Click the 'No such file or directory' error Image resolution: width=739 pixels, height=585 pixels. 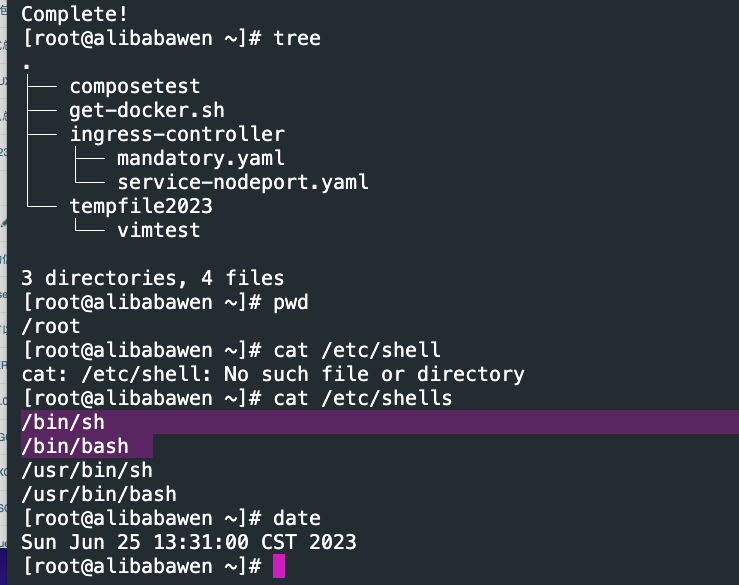click(374, 374)
